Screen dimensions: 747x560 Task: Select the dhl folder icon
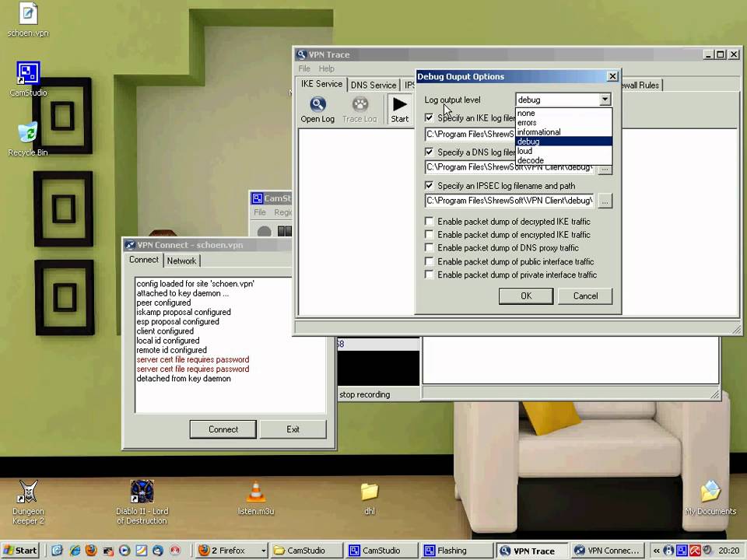click(x=369, y=492)
